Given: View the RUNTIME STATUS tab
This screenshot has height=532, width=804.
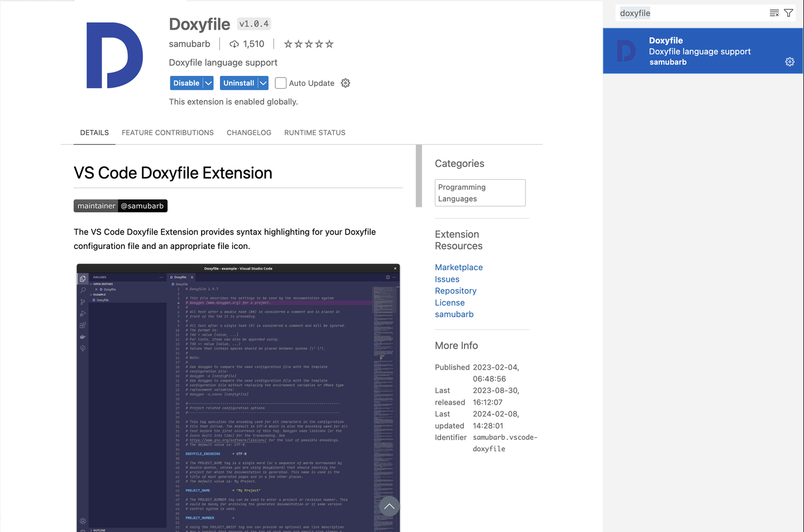Looking at the screenshot, I should click(x=314, y=132).
